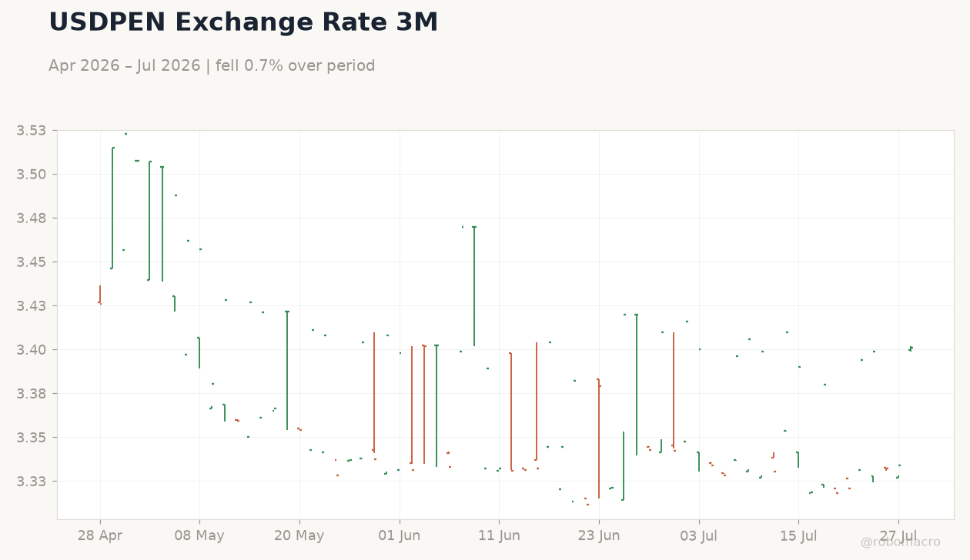
Task: Select the 3.48 y-axis label
Action: (x=32, y=218)
